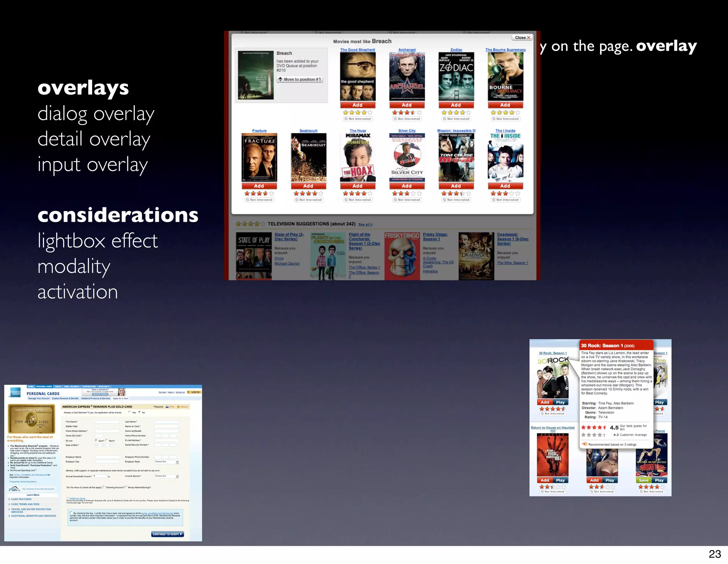Screen dimensions: 728x564
Task: Mark Silver City as Not Interested
Action: tap(407, 200)
